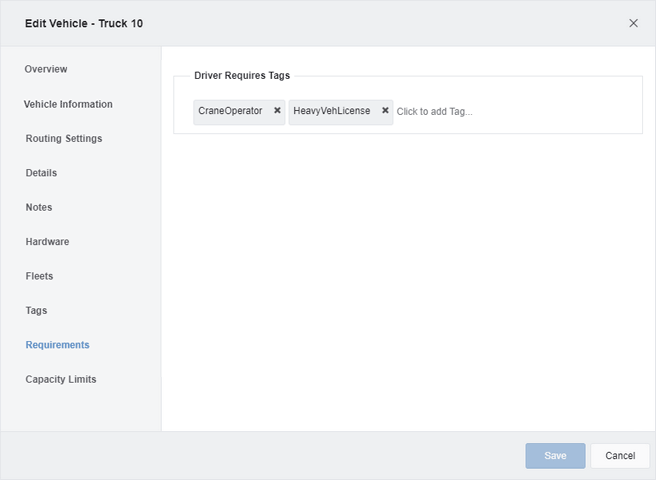The image size is (656, 480).
Task: Open the Notes section
Action: (x=39, y=207)
